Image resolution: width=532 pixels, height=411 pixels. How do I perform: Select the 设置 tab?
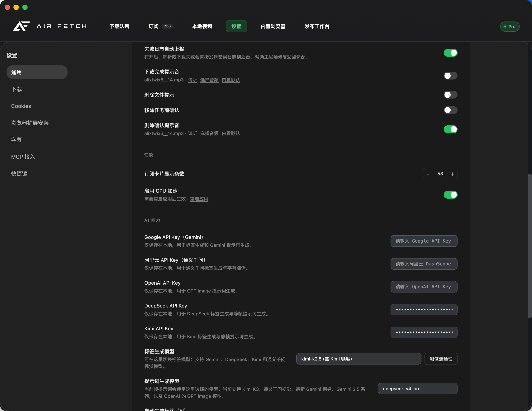coord(236,26)
